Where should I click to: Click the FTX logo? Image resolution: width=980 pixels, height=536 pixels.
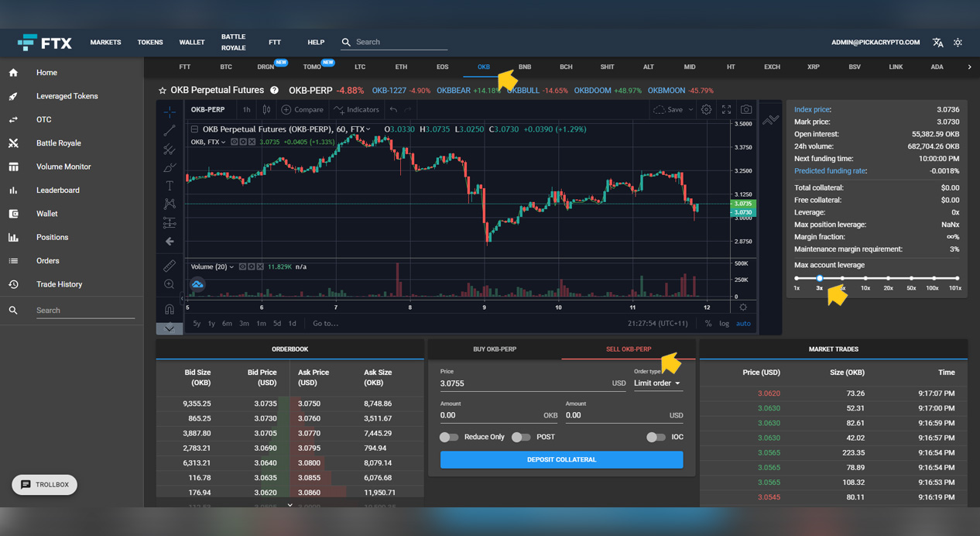pos(44,43)
